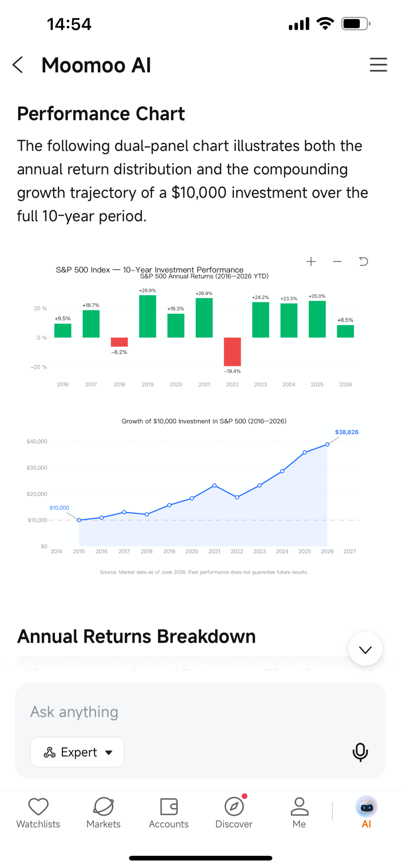
Task: Tap the $10,000 starting point marker
Action: [x=79, y=520]
